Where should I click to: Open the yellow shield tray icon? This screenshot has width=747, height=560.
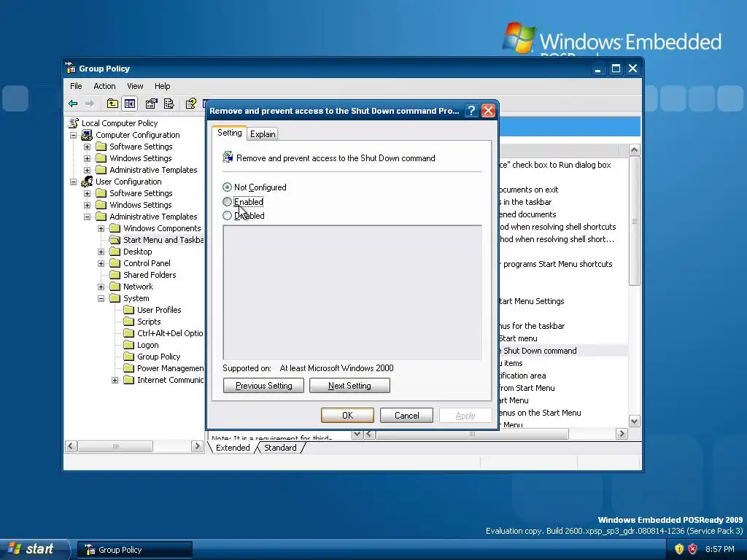(x=679, y=549)
